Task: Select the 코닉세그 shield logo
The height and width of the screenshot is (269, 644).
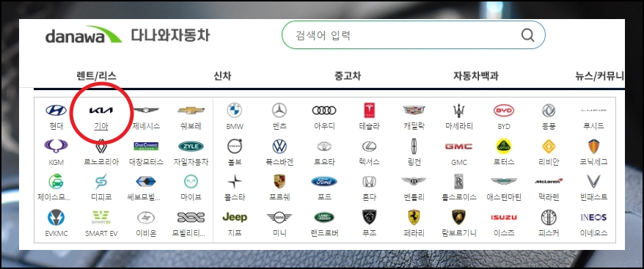Action: pyautogui.click(x=594, y=146)
